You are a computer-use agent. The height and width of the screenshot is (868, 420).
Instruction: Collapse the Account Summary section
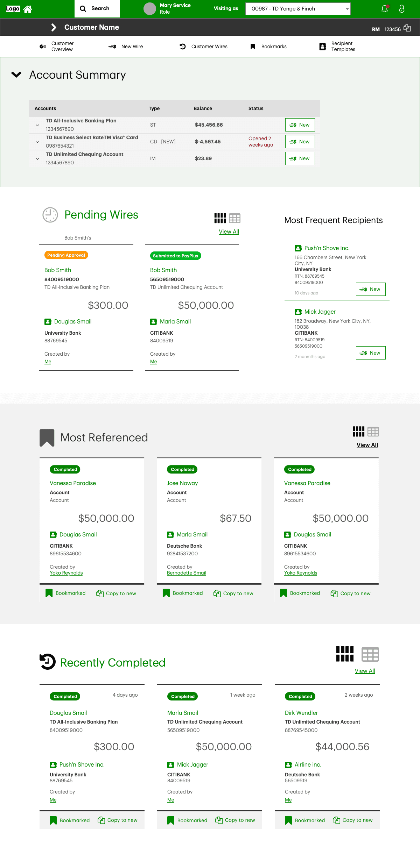[x=16, y=74]
